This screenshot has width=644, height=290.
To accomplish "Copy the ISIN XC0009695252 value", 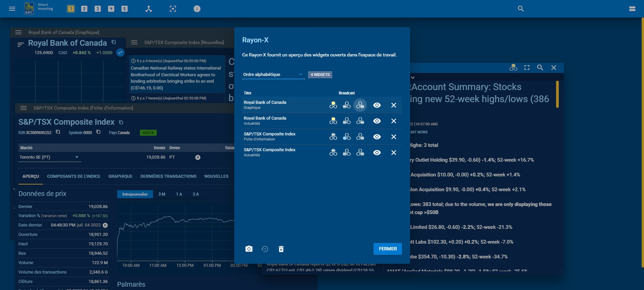I will [58, 132].
